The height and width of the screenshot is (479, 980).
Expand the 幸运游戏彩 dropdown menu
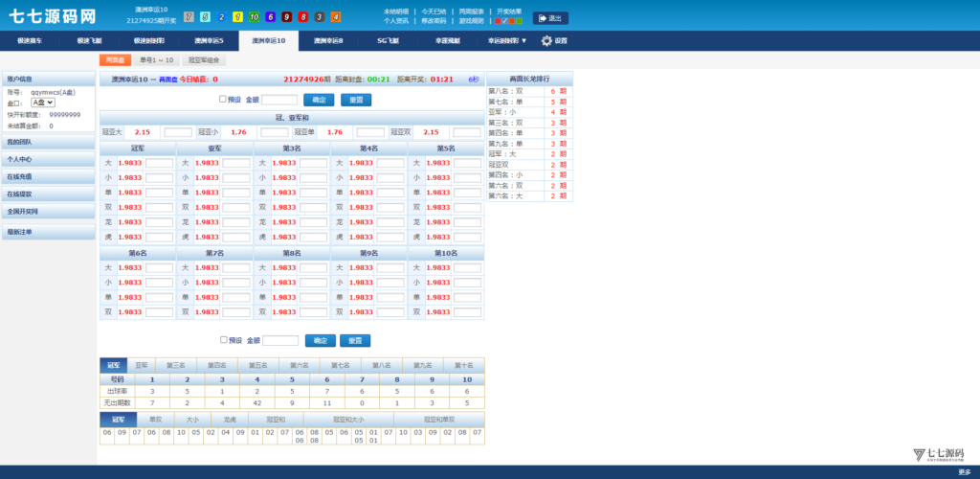(507, 41)
